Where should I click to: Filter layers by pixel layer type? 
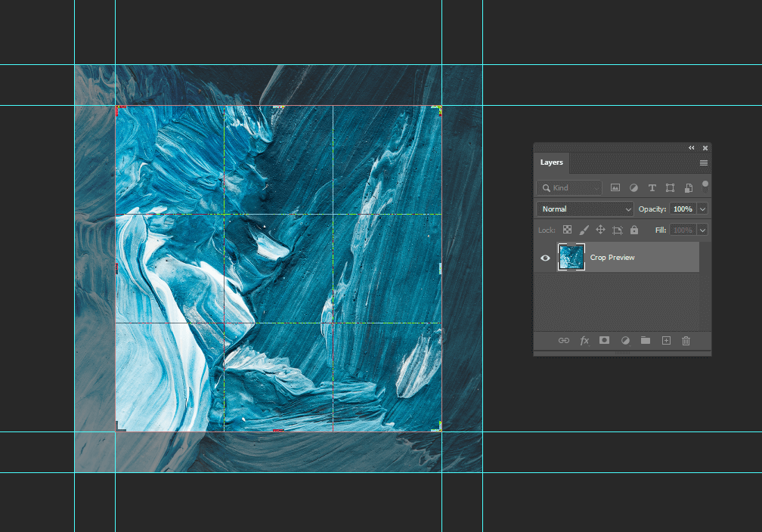point(615,187)
